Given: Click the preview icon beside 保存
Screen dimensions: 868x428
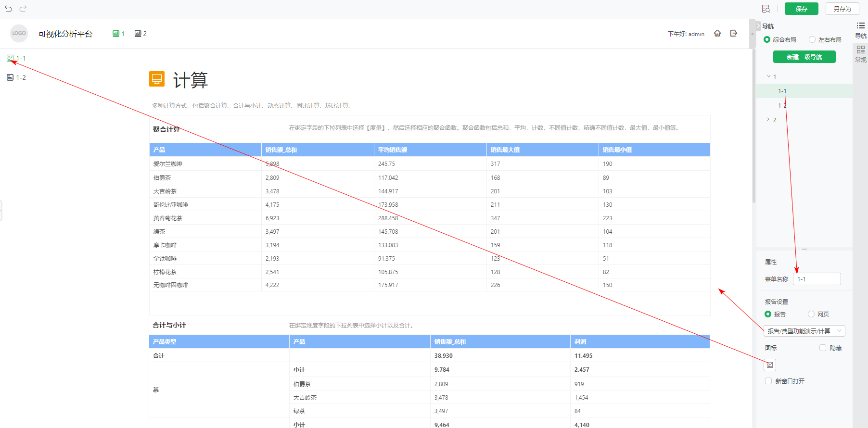Looking at the screenshot, I should click(766, 9).
